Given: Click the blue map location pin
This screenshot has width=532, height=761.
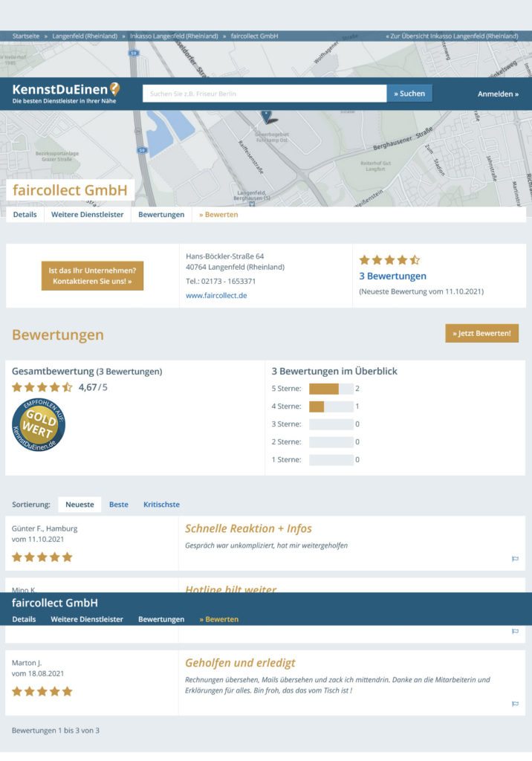Looking at the screenshot, I should pos(267,117).
